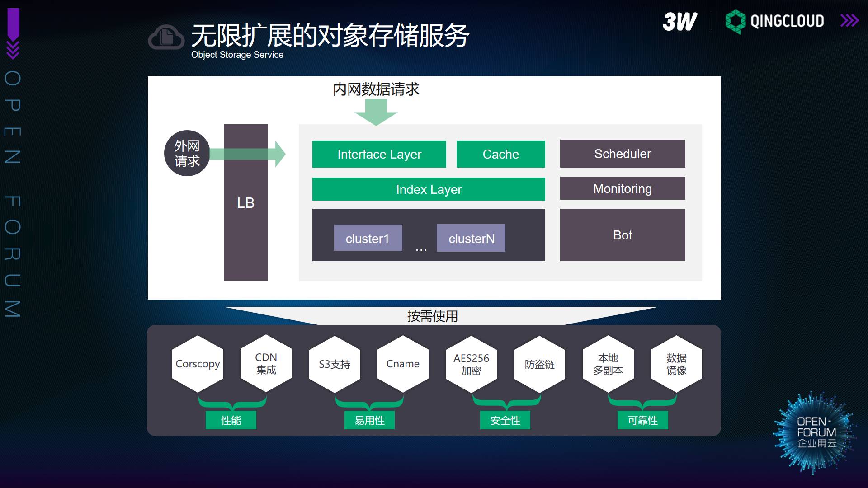The image size is (868, 488).
Task: Click the 3W logo
Action: click(x=679, y=21)
